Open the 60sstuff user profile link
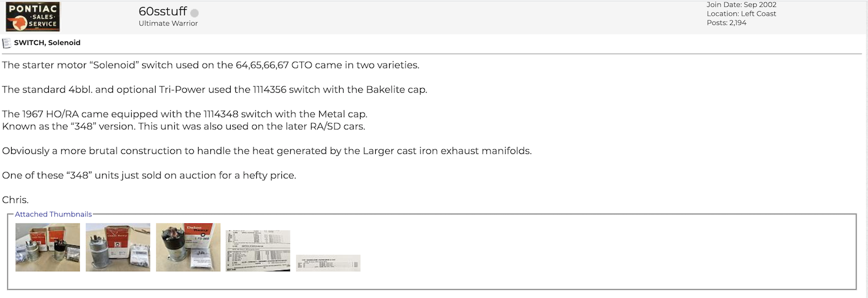This screenshot has height=298, width=868. pos(163,12)
